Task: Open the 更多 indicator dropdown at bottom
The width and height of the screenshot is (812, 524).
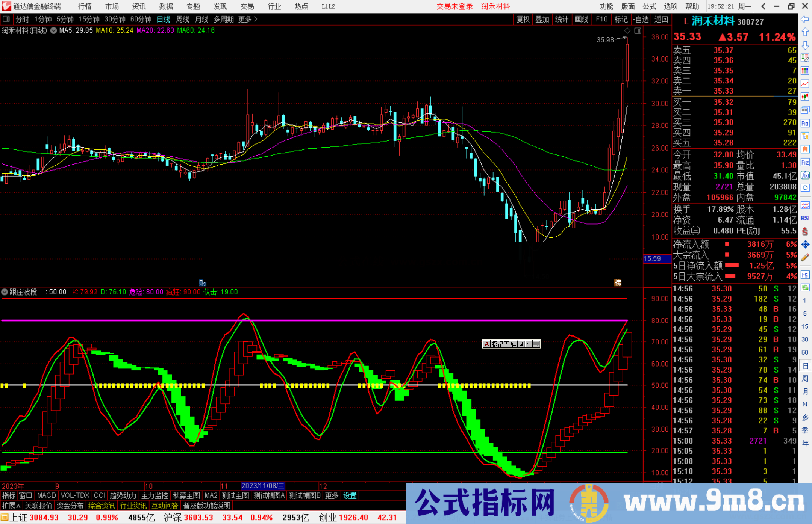Action: coord(331,495)
